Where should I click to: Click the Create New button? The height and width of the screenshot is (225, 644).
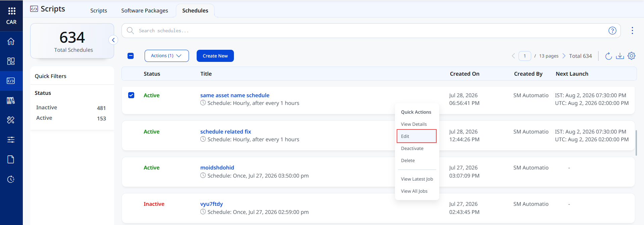click(x=215, y=56)
